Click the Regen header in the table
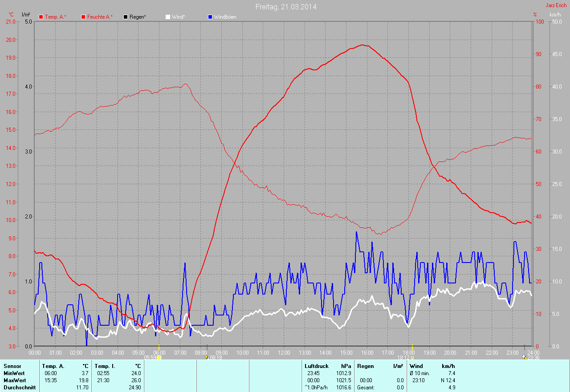The width and height of the screenshot is (570, 392). (x=365, y=366)
